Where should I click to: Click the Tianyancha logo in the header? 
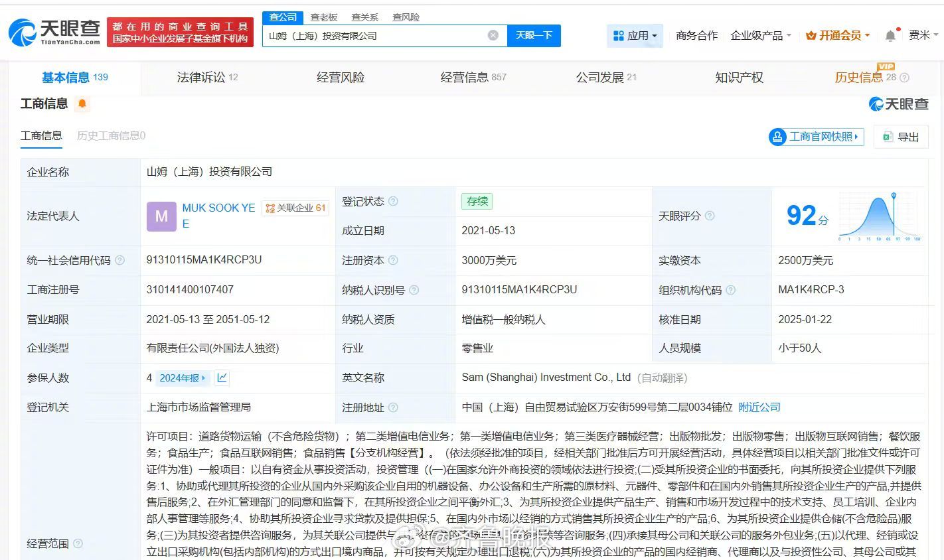tap(54, 32)
